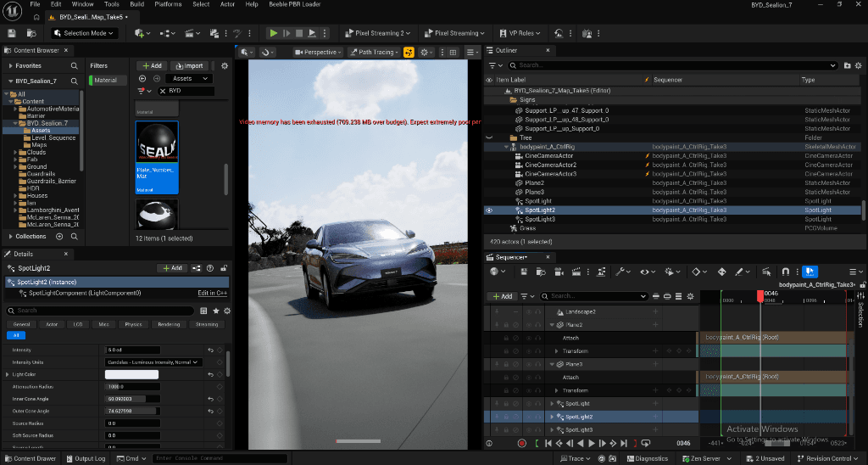Show the favorites star in the Details search row
The height and width of the screenshot is (465, 868).
pos(216,311)
